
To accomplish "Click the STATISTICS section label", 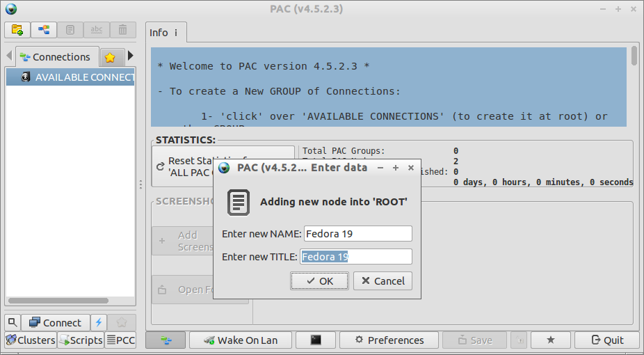I will (x=186, y=140).
